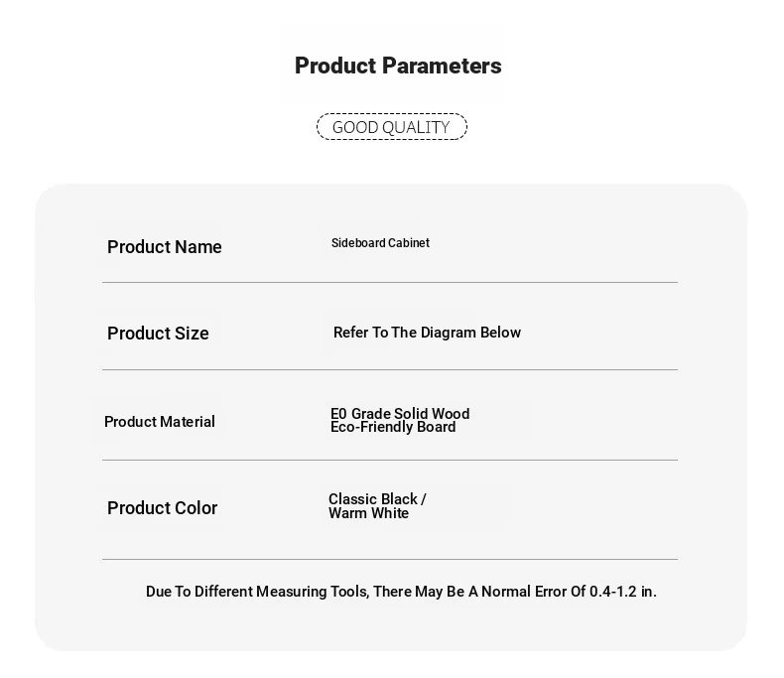
Task: Click the GOOD QUALITY dashed badge
Action: [391, 126]
